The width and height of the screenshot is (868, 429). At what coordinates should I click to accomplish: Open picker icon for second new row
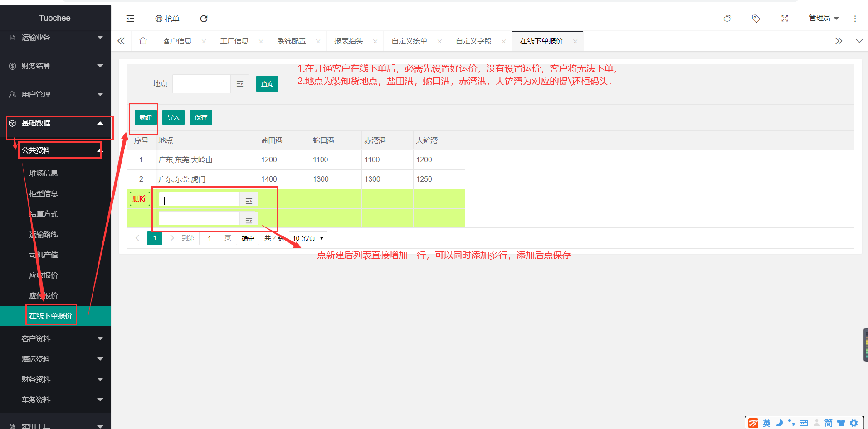tap(249, 219)
